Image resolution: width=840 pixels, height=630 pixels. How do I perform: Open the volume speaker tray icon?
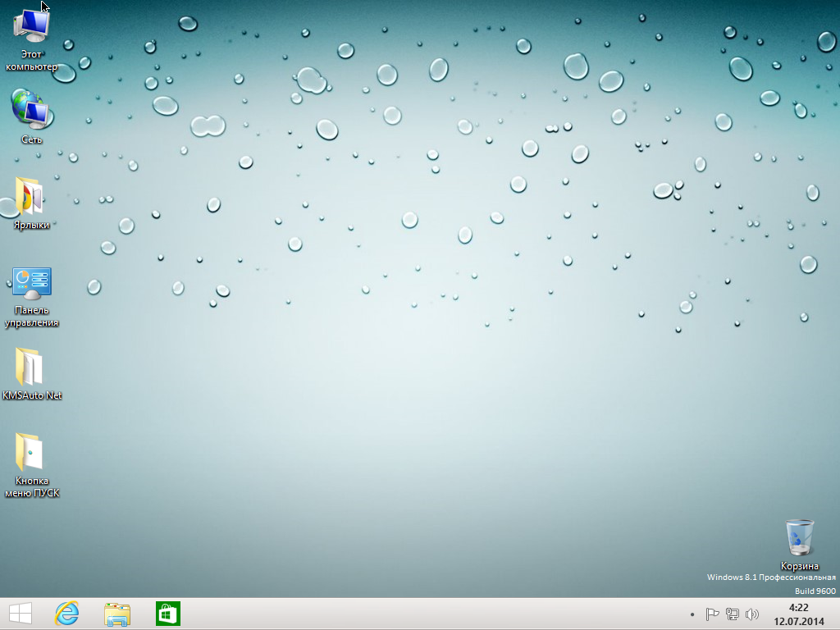(752, 614)
